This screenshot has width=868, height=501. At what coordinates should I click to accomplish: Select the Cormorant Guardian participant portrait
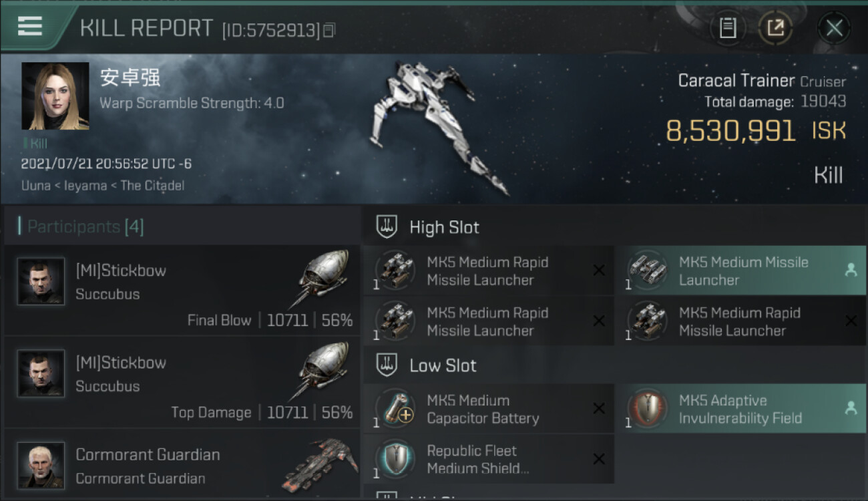(x=41, y=465)
